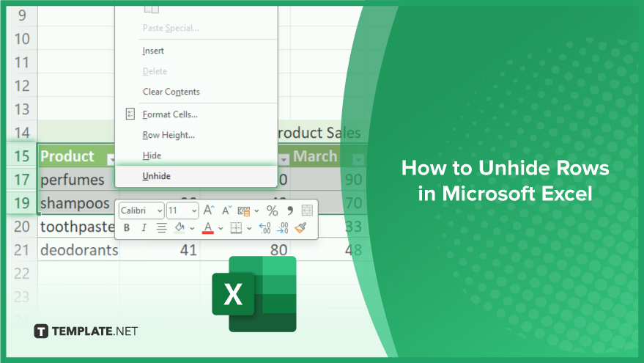Select the Format Painter brush
The image size is (644, 363).
click(x=300, y=228)
